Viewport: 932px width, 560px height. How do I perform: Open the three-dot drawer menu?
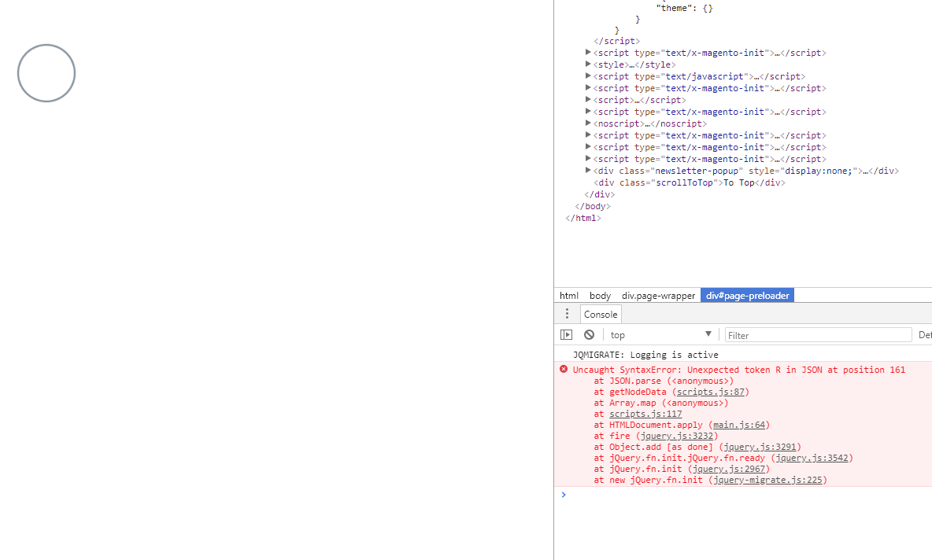[566, 313]
